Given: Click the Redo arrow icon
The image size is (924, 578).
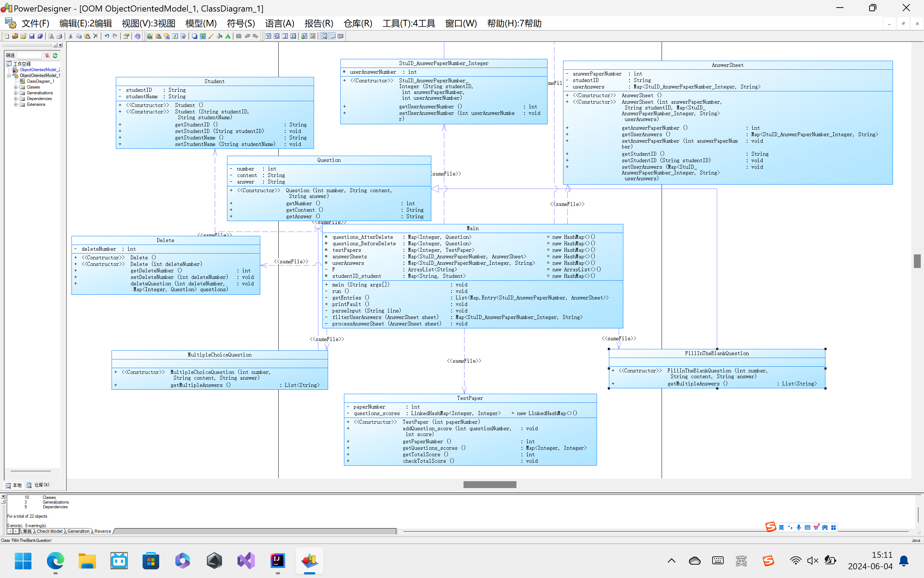Looking at the screenshot, I should (x=115, y=36).
